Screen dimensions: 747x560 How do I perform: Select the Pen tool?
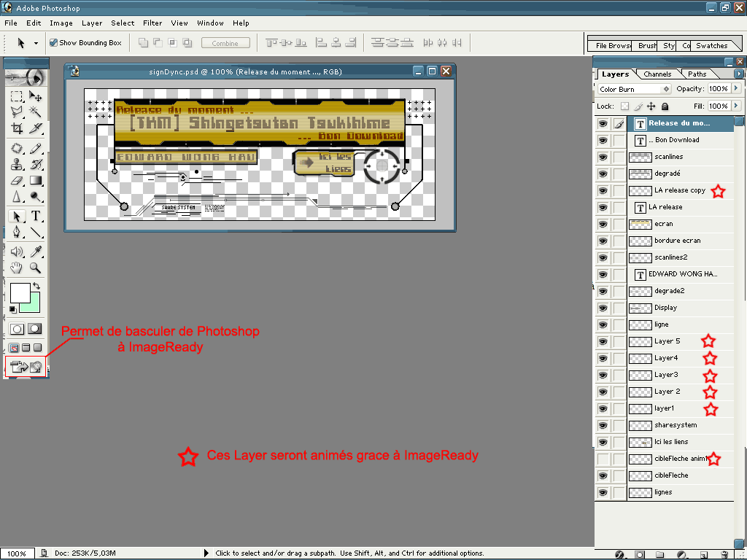point(17,233)
